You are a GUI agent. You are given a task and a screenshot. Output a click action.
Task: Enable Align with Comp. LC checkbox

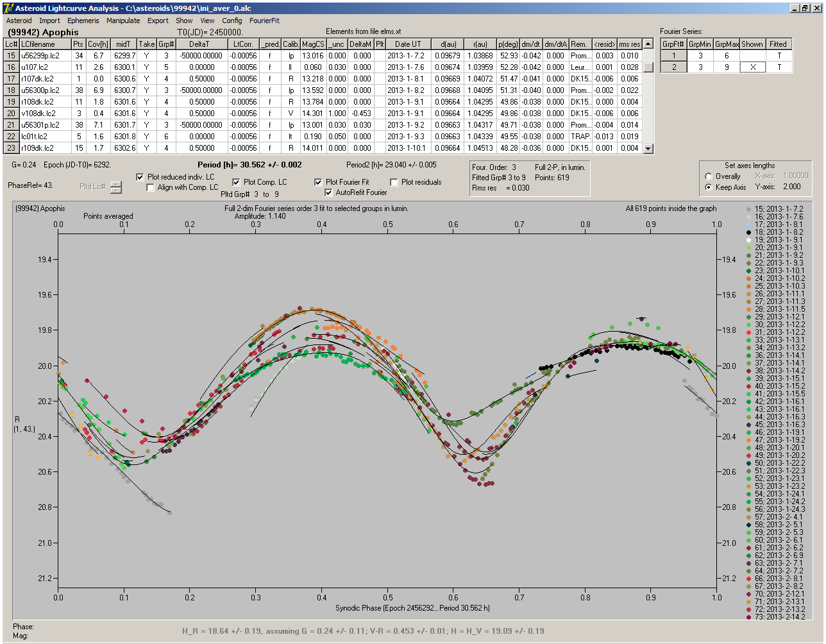(x=151, y=187)
